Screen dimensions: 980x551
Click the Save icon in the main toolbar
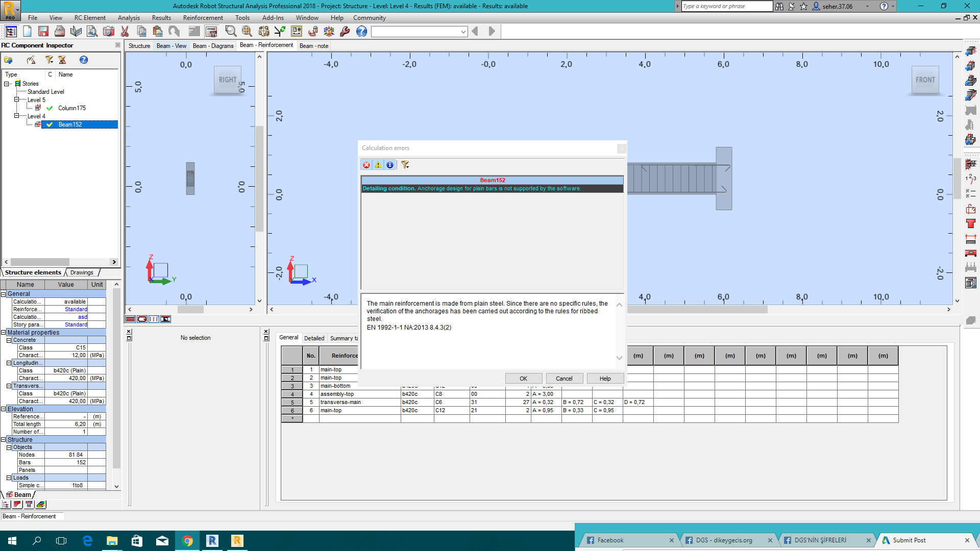pos(43,31)
